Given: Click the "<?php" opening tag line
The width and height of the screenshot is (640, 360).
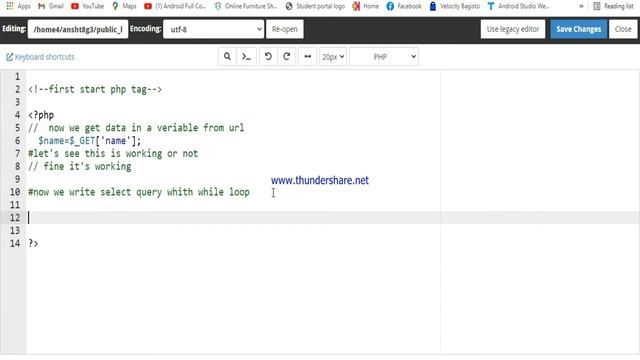Looking at the screenshot, I should (41, 115).
